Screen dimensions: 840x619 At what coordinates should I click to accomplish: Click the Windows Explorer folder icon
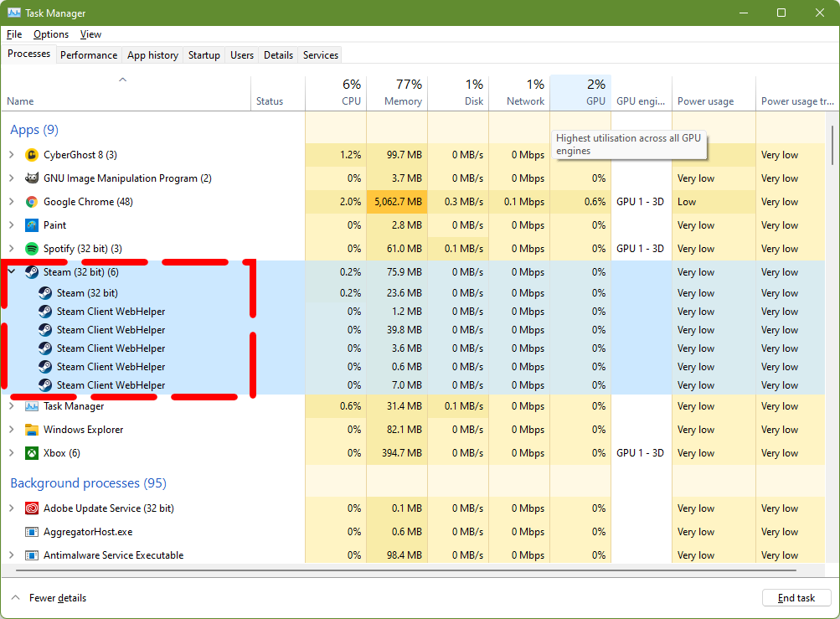[x=32, y=430]
